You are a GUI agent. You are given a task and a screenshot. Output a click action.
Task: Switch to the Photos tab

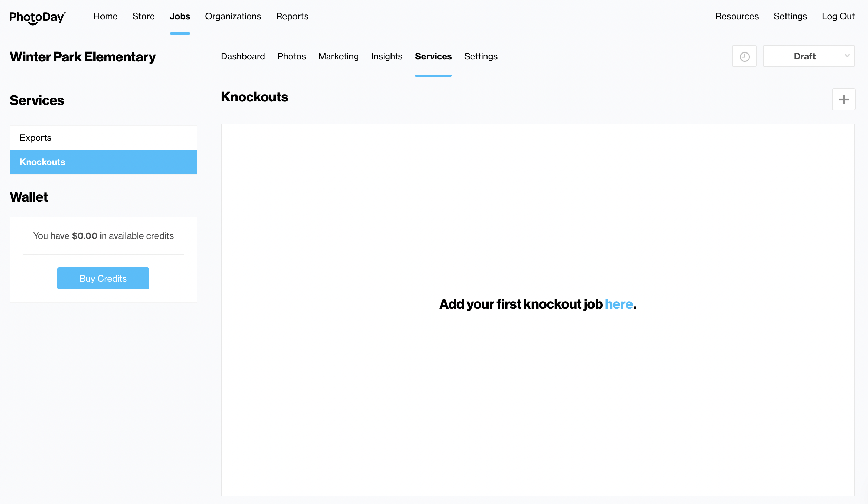[291, 56]
